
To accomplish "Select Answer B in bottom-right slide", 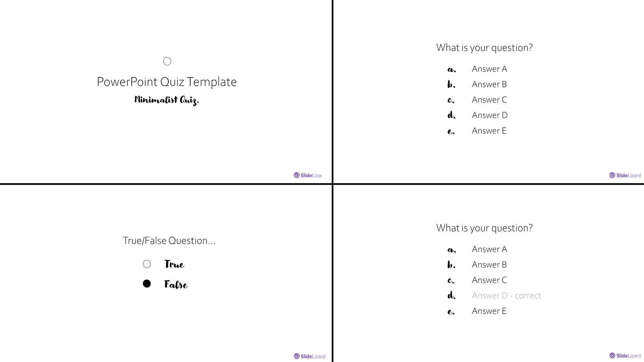I will 490,264.
